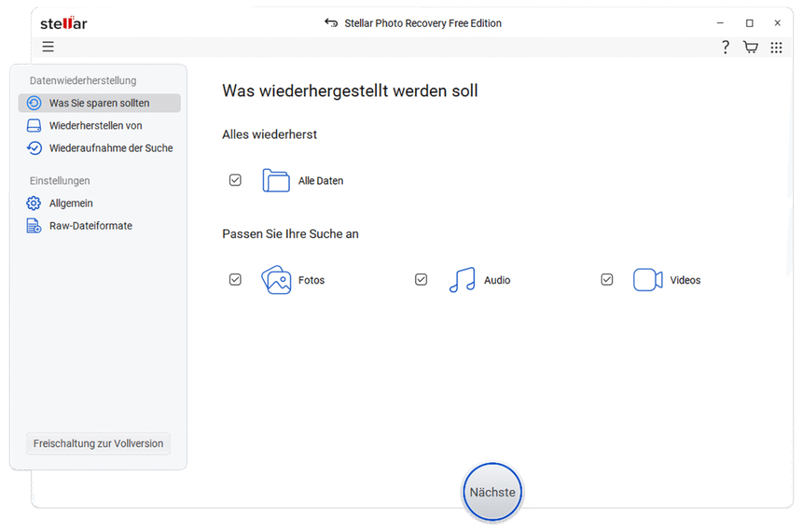Open the shopping cart purchase icon
The width and height of the screenshot is (803, 532).
[x=750, y=48]
